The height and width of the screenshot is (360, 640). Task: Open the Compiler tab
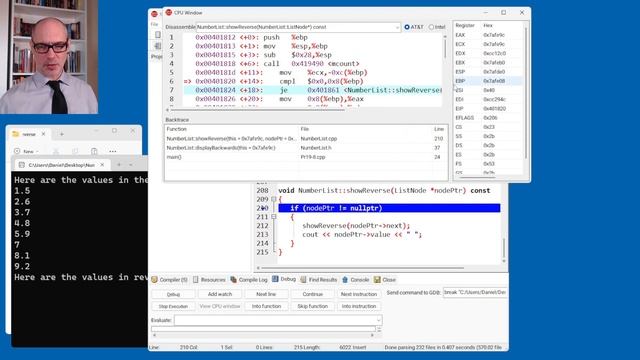pos(169,280)
